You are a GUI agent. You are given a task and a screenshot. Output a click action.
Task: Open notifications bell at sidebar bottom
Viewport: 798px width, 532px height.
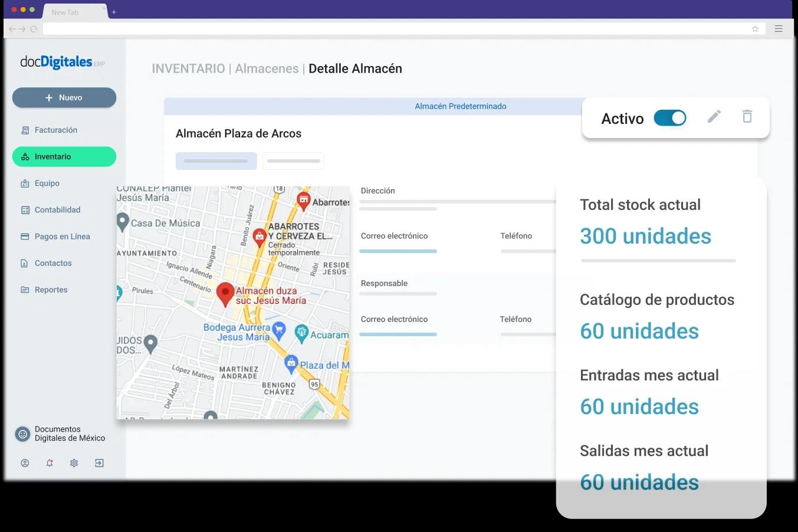50,463
